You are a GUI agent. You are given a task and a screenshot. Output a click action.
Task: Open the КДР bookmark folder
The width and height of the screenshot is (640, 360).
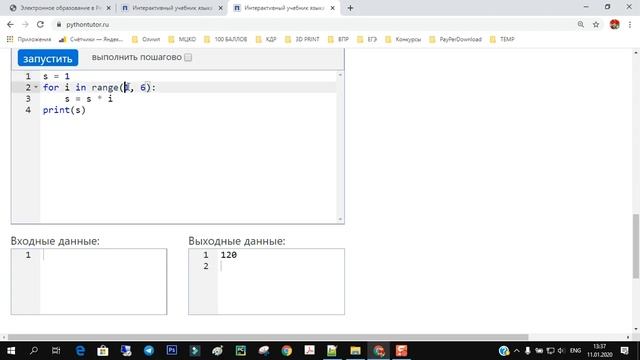[x=266, y=39]
